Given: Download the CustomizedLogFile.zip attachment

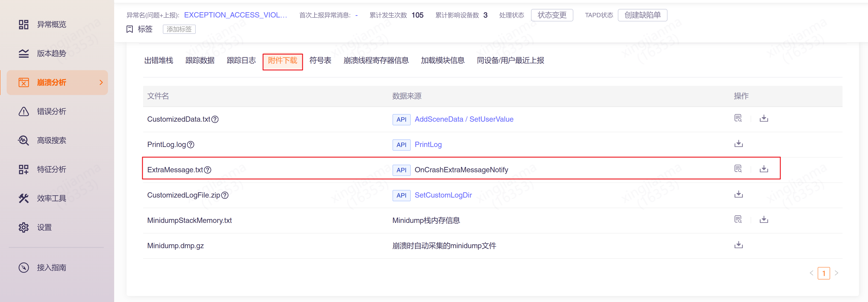Looking at the screenshot, I should pyautogui.click(x=738, y=194).
